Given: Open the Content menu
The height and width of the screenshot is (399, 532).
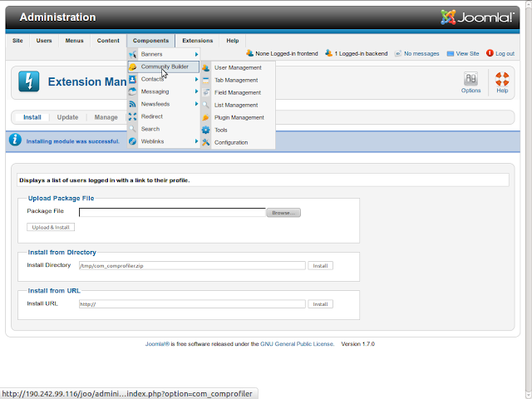Looking at the screenshot, I should pyautogui.click(x=108, y=41).
